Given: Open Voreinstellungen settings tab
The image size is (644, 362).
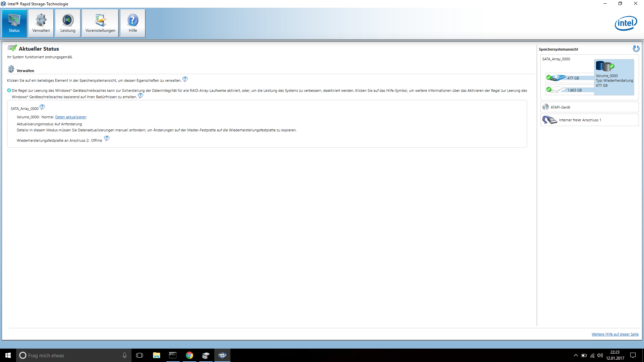Looking at the screenshot, I should point(100,23).
